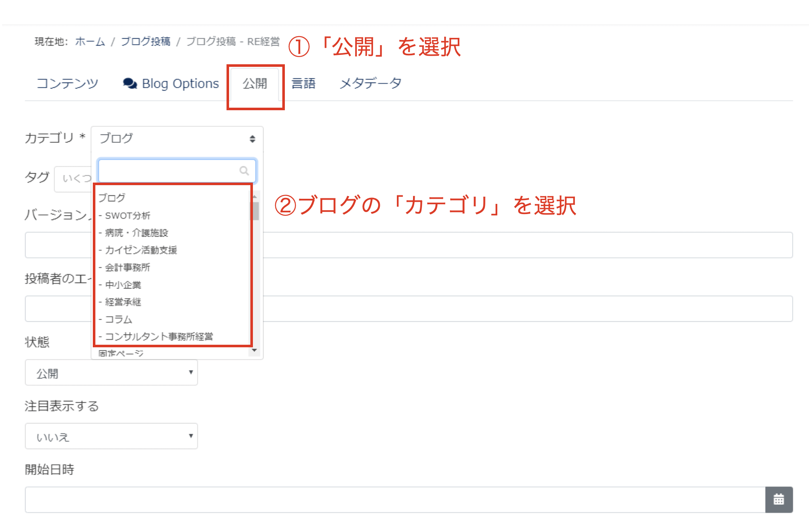Open the 言語 tab
This screenshot has width=809, height=532.
[x=303, y=83]
